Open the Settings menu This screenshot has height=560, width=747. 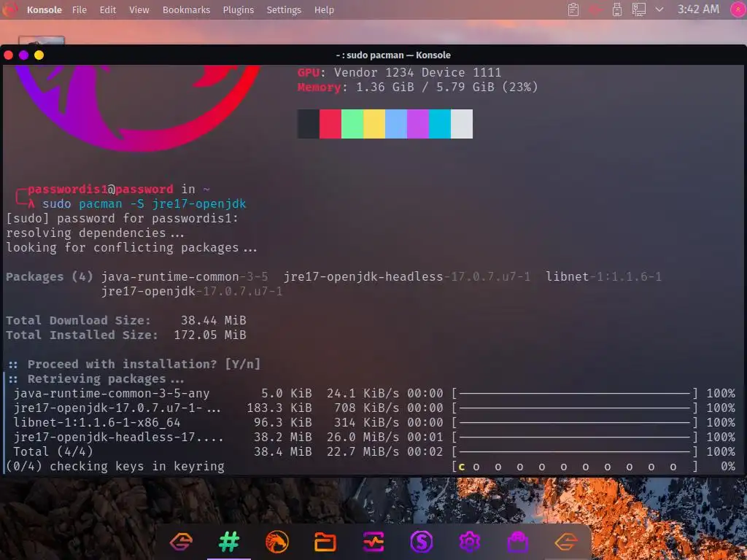click(x=284, y=9)
